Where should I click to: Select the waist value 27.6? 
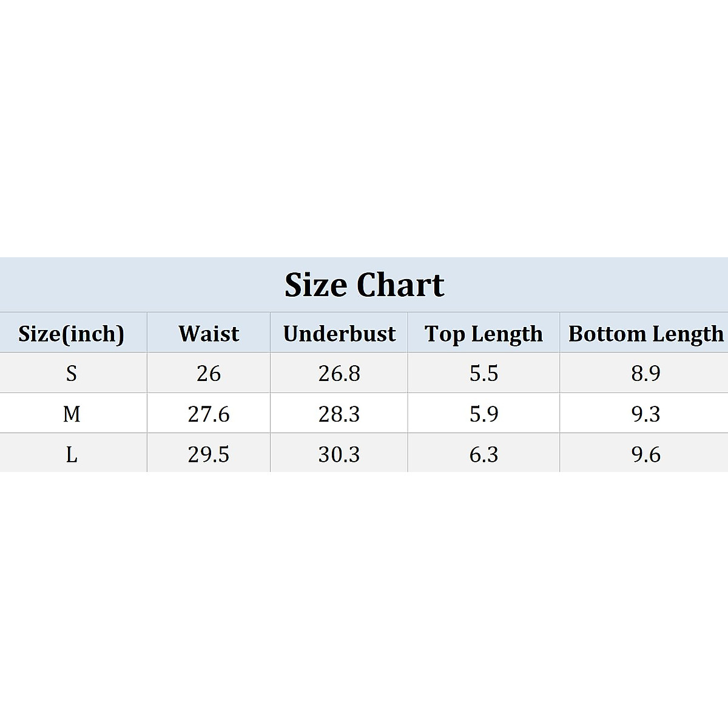pos(209,414)
